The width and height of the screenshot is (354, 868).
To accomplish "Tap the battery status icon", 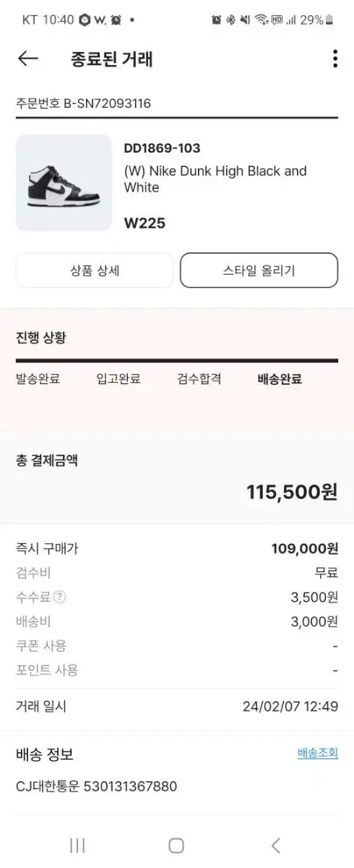I will coord(329,20).
